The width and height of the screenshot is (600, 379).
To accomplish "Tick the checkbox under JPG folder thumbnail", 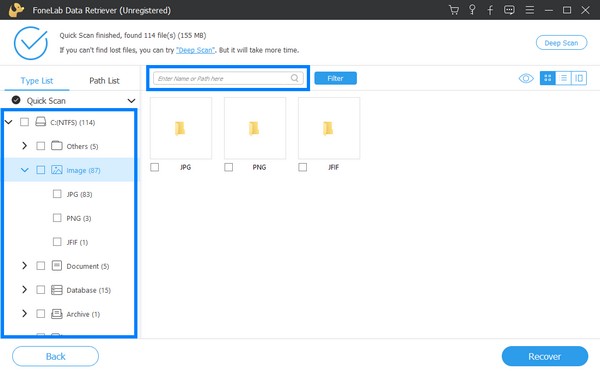I will (155, 167).
